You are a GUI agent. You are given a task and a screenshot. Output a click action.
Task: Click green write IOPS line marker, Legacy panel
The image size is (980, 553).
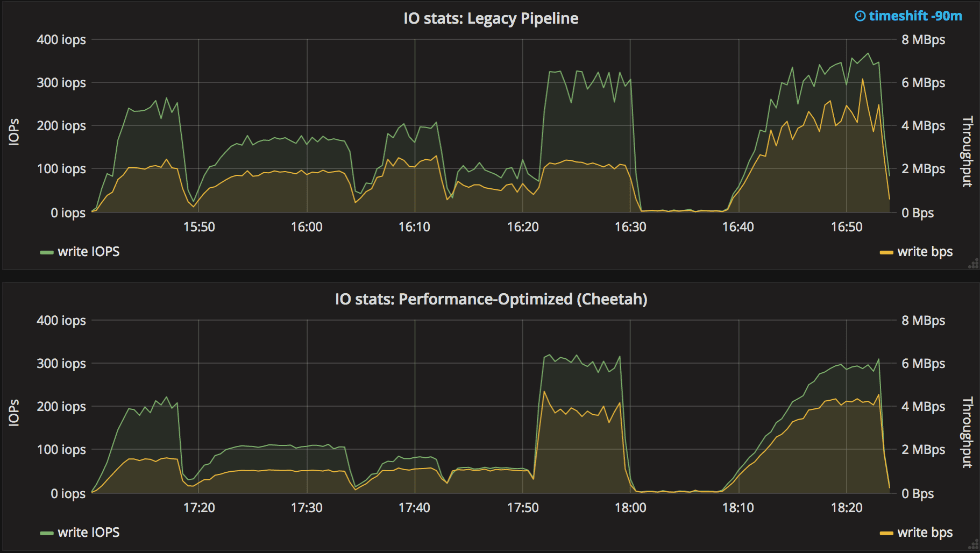(47, 252)
